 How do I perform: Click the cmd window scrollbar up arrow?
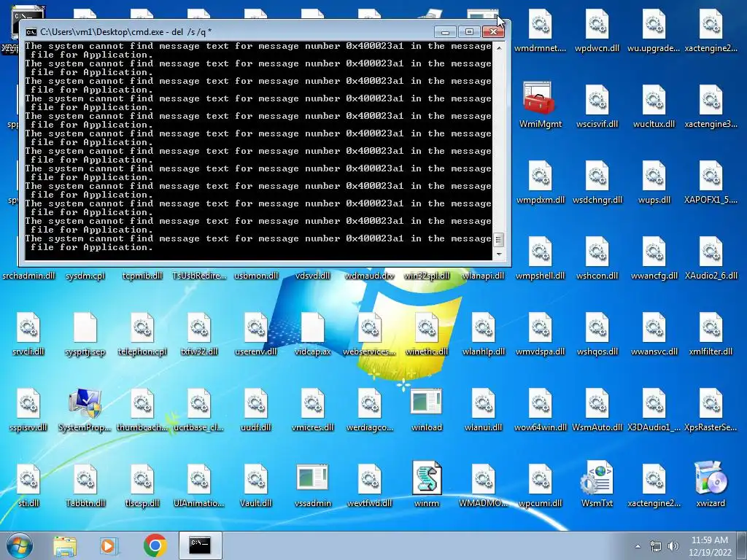click(499, 47)
